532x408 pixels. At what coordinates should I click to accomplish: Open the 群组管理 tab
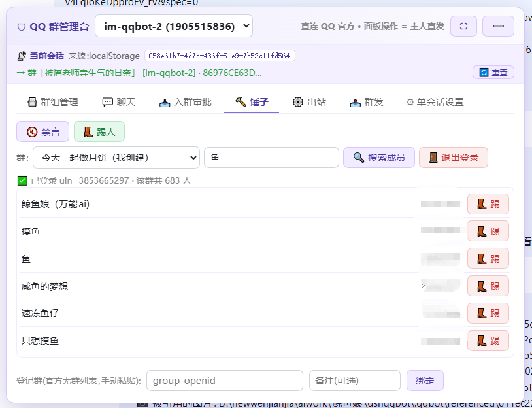[52, 102]
